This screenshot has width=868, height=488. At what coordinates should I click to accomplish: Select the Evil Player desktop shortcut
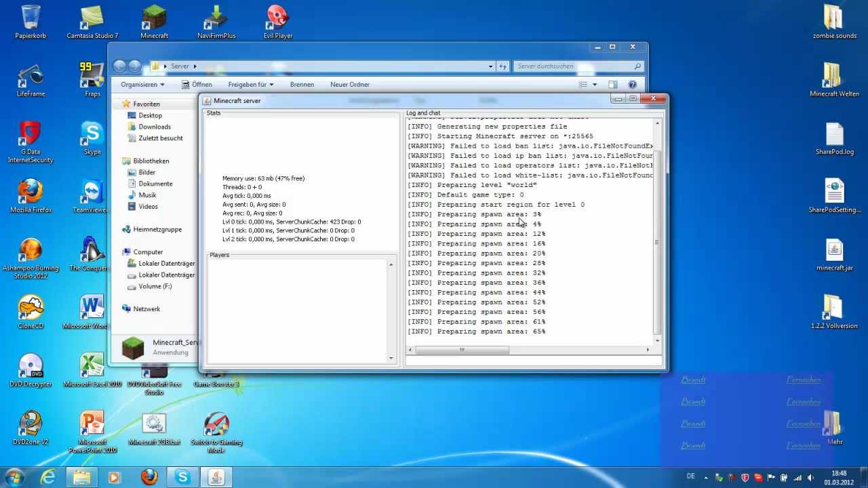pos(278,22)
